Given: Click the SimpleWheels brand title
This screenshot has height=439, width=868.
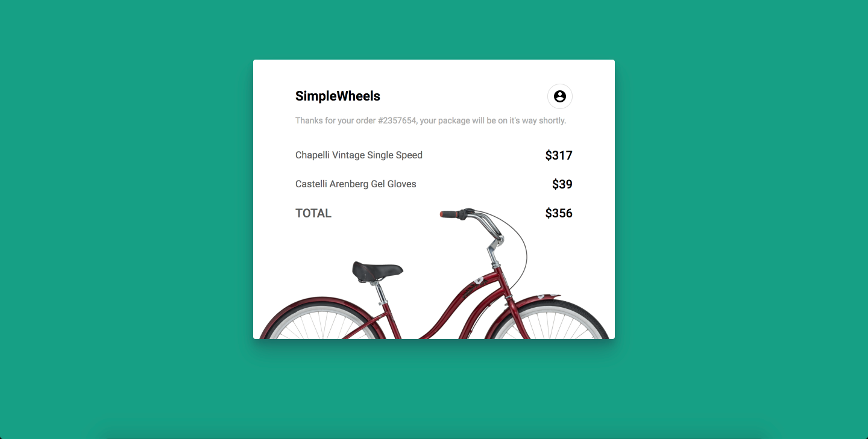Looking at the screenshot, I should [x=338, y=96].
